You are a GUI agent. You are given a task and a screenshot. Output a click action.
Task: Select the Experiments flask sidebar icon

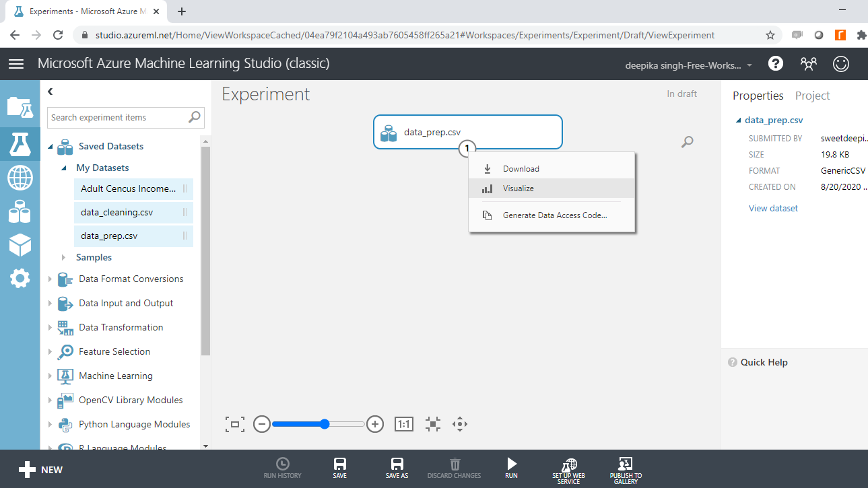tap(20, 143)
